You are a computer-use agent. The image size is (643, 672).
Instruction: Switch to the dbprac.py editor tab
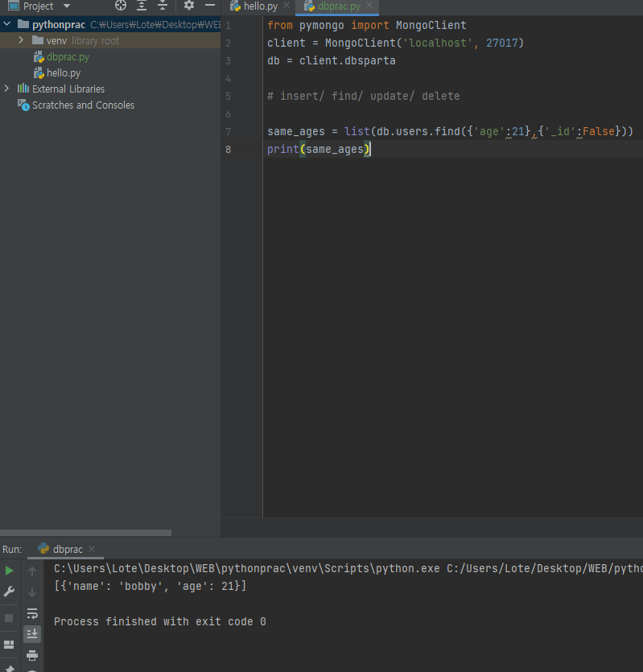coord(339,6)
